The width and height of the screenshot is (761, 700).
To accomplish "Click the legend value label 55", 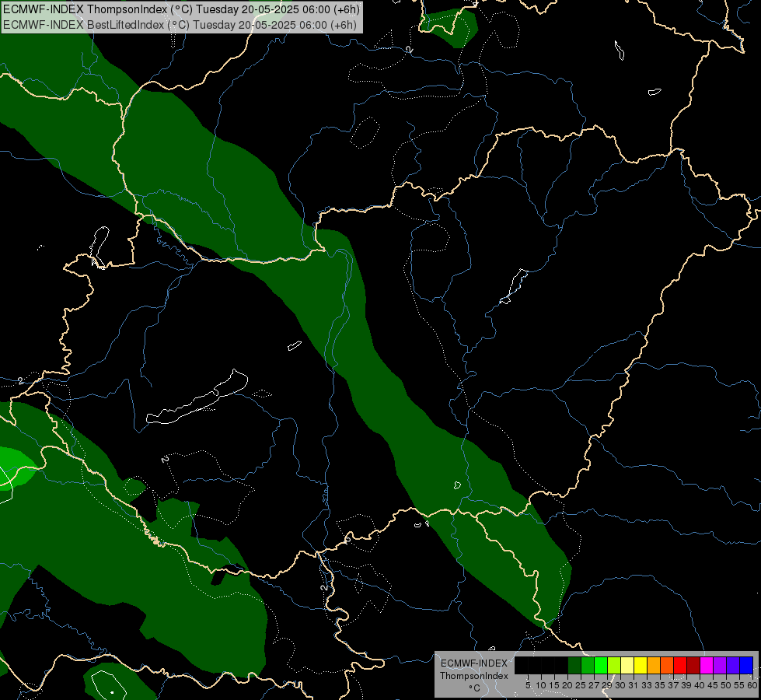I will click(739, 685).
